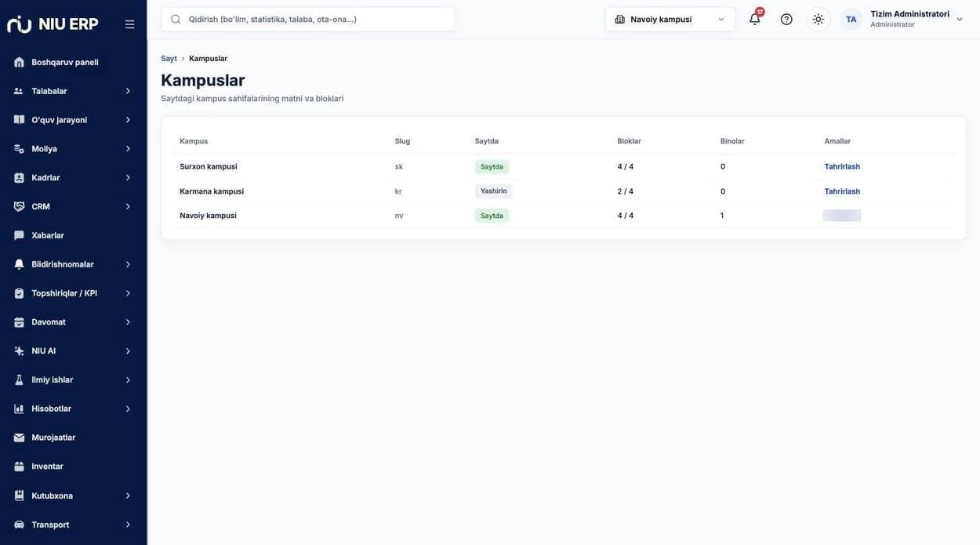Click the Sayt breadcrumb link
980x545 pixels.
click(x=169, y=59)
